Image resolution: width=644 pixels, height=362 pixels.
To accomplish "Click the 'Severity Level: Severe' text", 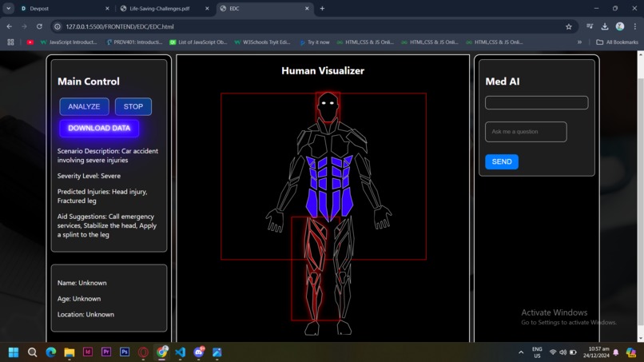I will tap(89, 176).
